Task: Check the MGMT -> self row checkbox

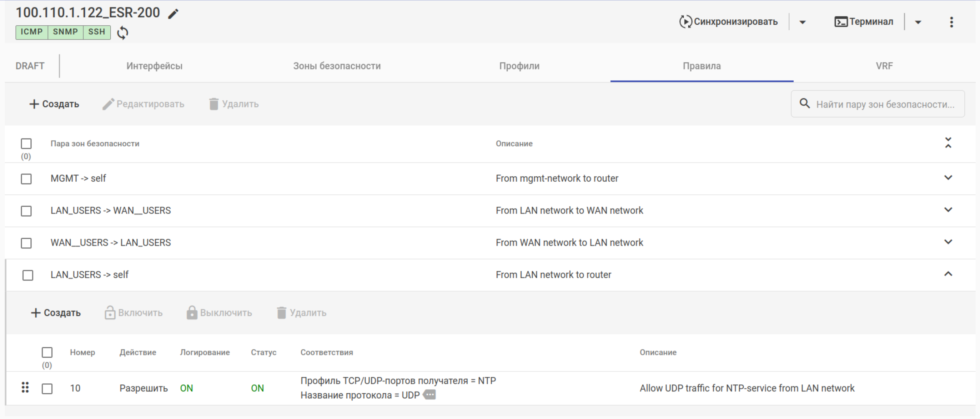Action: pyautogui.click(x=26, y=179)
